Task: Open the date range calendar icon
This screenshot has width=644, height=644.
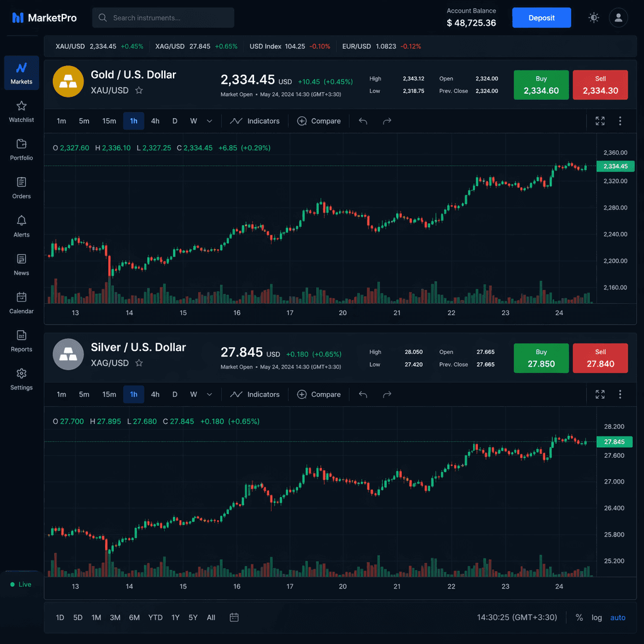Action: pyautogui.click(x=234, y=618)
